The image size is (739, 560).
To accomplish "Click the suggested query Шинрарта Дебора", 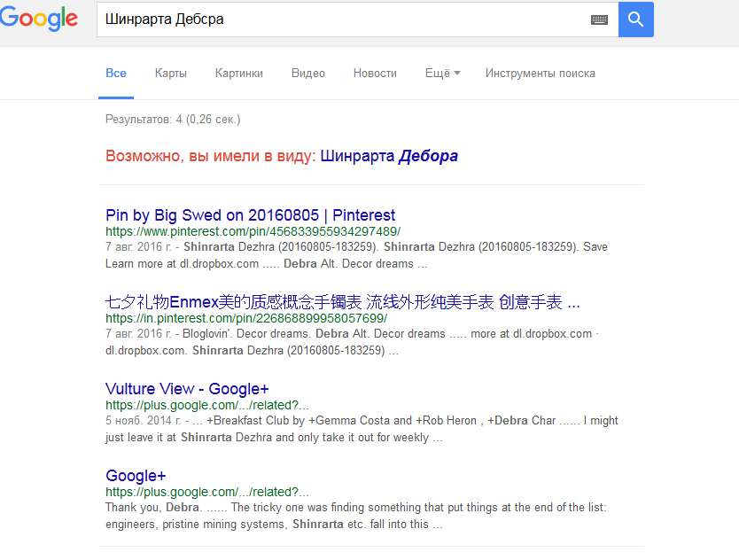I will point(389,156).
